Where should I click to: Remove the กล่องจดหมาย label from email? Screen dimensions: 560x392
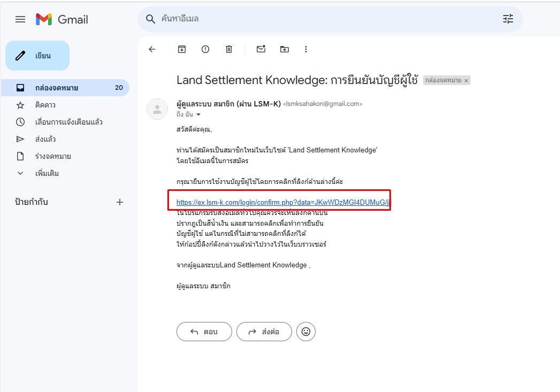click(466, 81)
